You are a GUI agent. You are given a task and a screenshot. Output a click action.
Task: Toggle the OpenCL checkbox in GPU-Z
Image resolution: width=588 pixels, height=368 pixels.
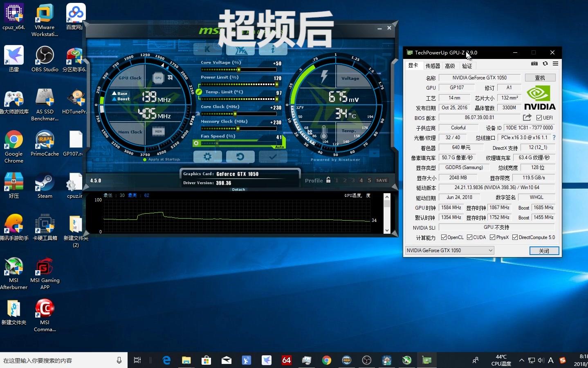pos(444,237)
